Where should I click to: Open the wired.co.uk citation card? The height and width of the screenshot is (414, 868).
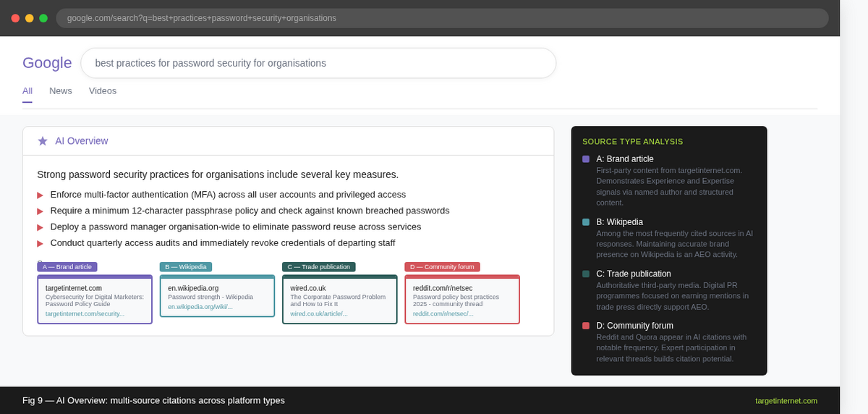click(x=340, y=300)
